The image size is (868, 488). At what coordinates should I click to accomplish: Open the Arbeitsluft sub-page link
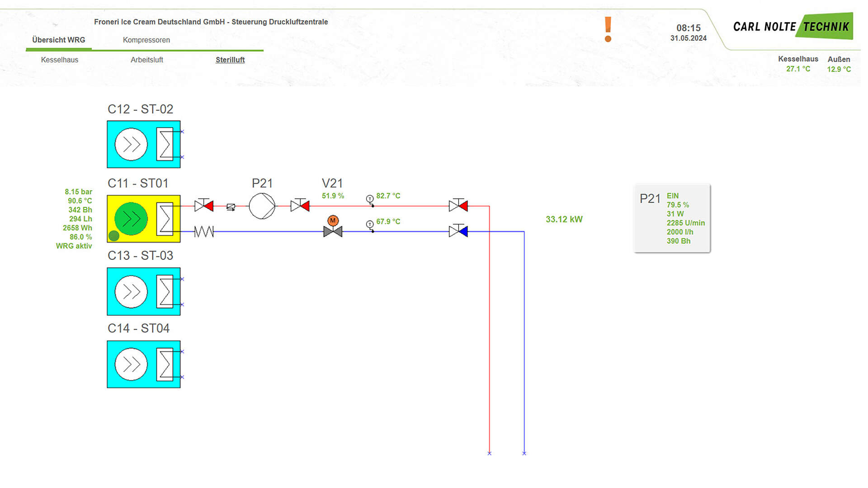[147, 60]
